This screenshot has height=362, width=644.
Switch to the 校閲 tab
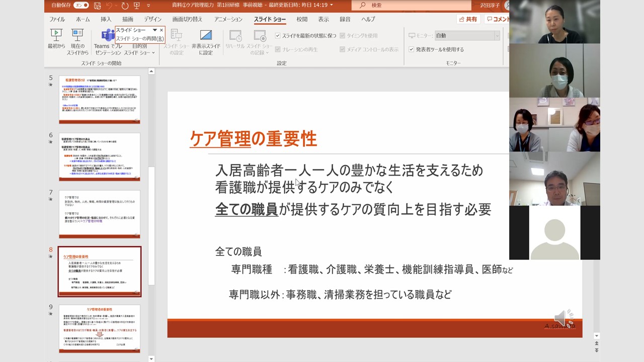click(x=302, y=19)
